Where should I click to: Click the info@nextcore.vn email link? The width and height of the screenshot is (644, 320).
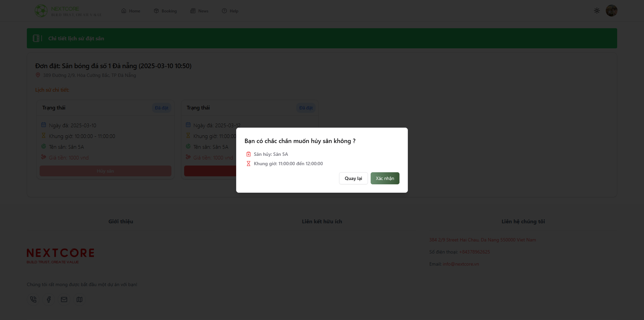point(461,264)
